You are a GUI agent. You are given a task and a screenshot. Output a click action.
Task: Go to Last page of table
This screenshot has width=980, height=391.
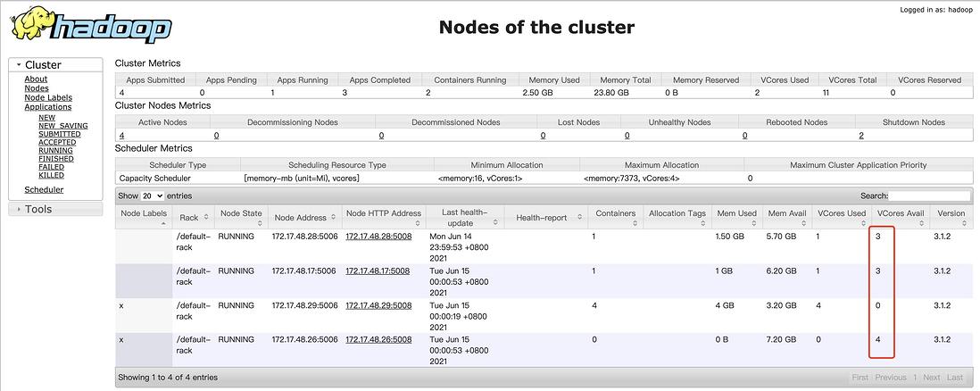tap(955, 378)
